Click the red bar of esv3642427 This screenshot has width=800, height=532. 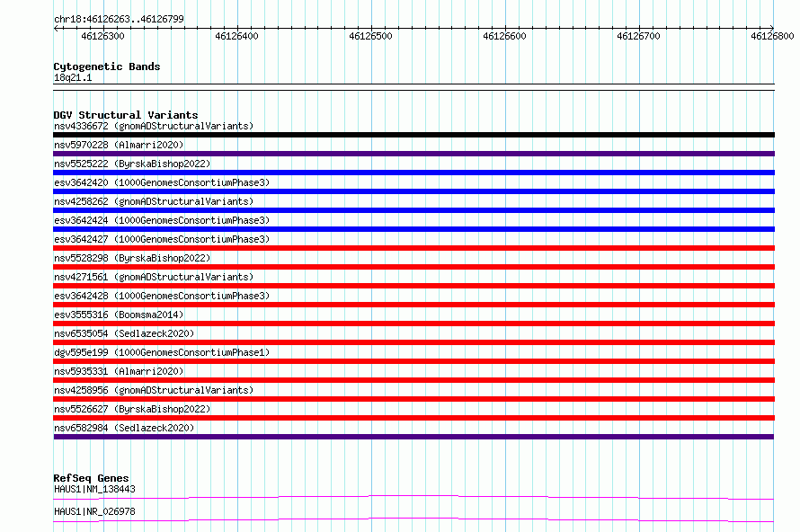(413, 248)
